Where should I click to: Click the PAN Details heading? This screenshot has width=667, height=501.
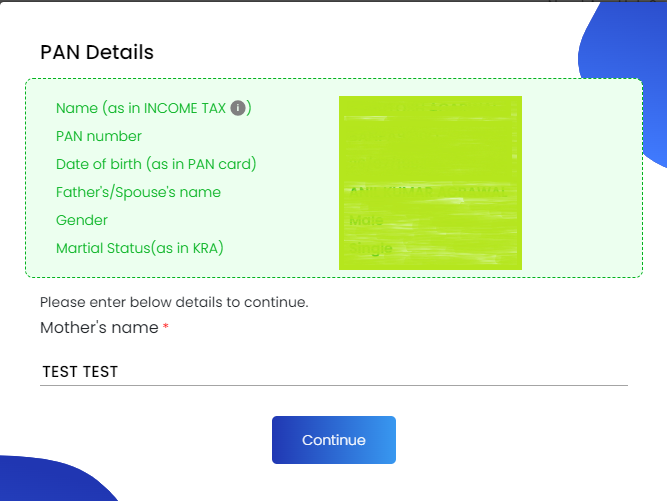(x=97, y=52)
